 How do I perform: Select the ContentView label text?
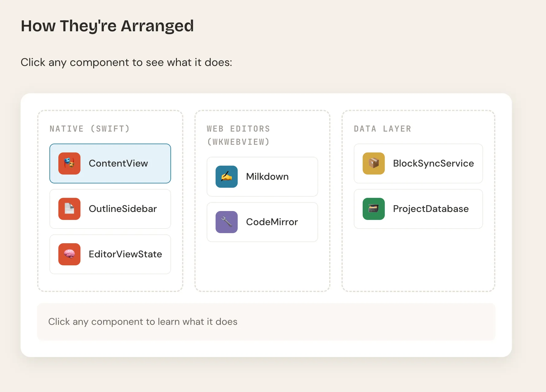[118, 163]
